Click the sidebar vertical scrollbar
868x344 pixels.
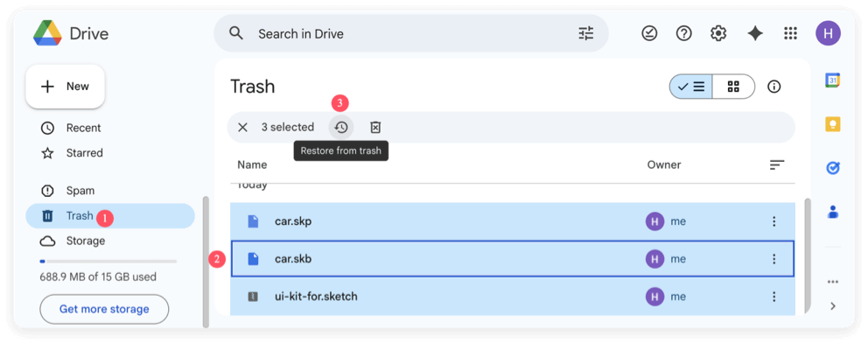pyautogui.click(x=206, y=262)
